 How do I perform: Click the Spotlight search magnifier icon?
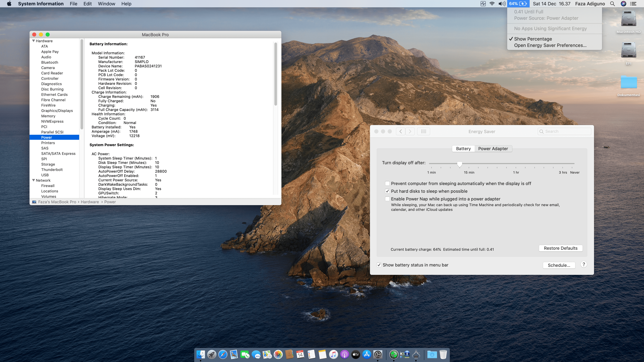click(x=612, y=4)
